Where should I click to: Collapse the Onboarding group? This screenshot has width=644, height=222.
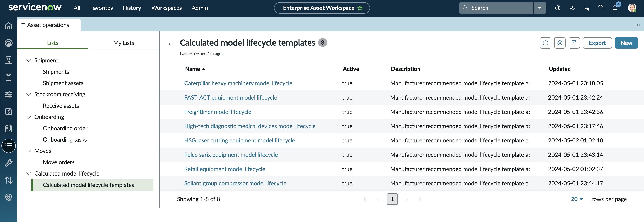click(x=29, y=117)
